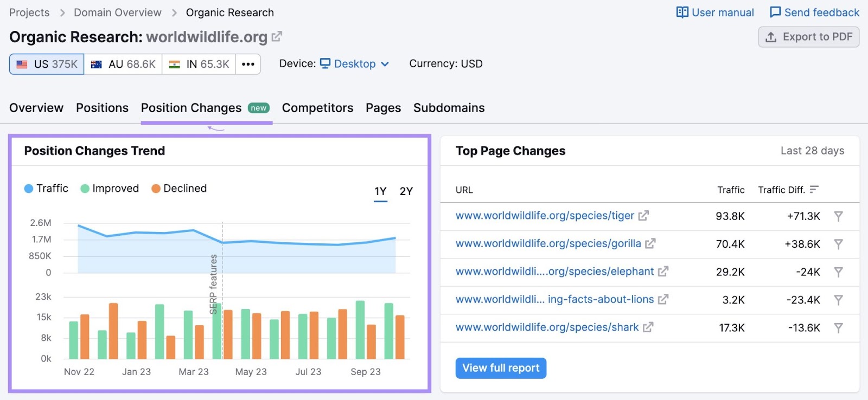The height and width of the screenshot is (400, 868).
Task: Click the Organic Research breadcrumb
Action: tap(229, 12)
